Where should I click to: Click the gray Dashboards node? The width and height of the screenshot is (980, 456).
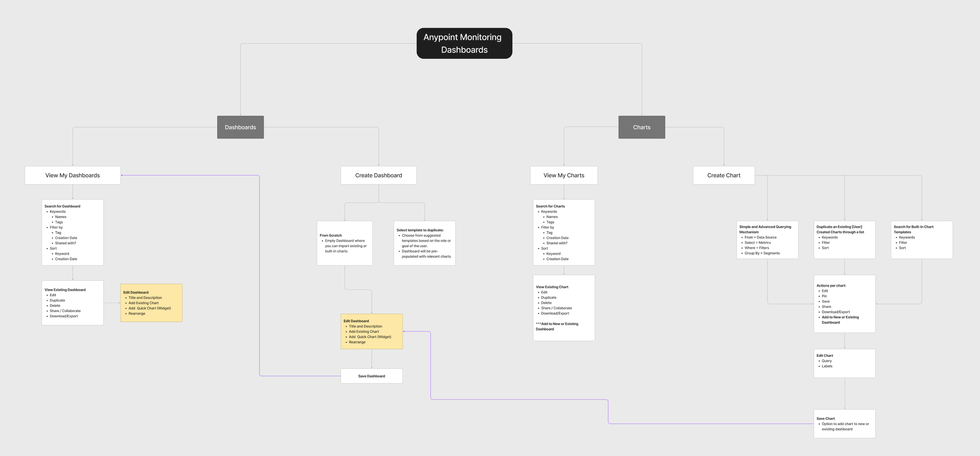click(240, 127)
